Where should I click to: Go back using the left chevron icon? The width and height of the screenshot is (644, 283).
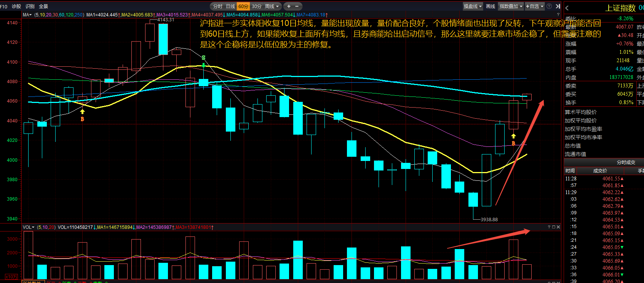(567, 8)
